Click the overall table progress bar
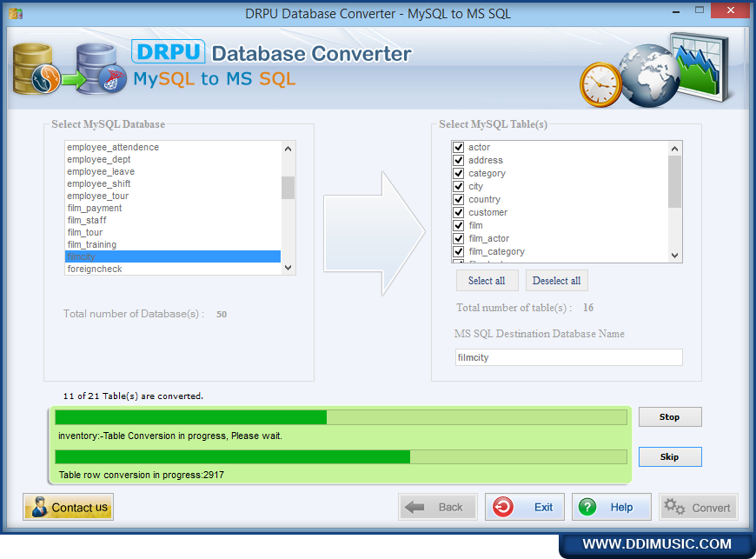 pyautogui.click(x=341, y=417)
